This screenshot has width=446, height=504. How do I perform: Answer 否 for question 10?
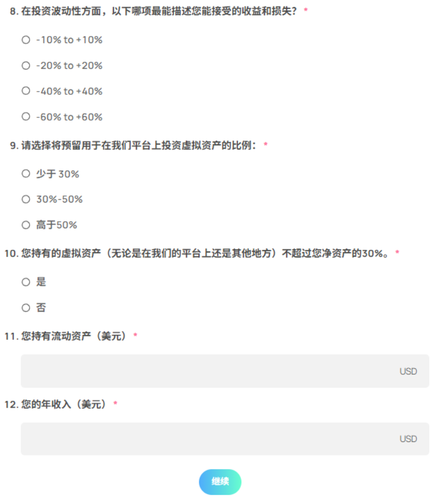tap(26, 308)
